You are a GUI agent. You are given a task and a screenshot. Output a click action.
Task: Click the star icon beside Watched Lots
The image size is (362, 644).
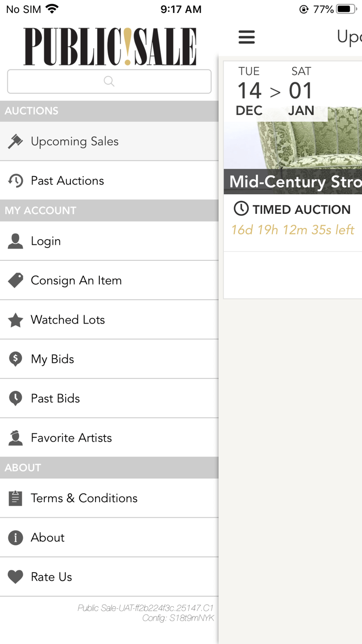[x=16, y=320]
